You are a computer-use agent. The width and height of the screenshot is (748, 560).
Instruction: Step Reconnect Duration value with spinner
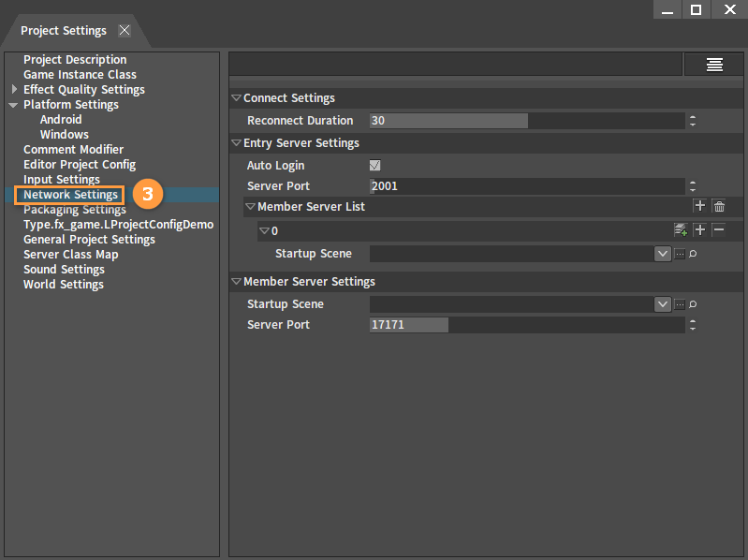click(x=693, y=121)
